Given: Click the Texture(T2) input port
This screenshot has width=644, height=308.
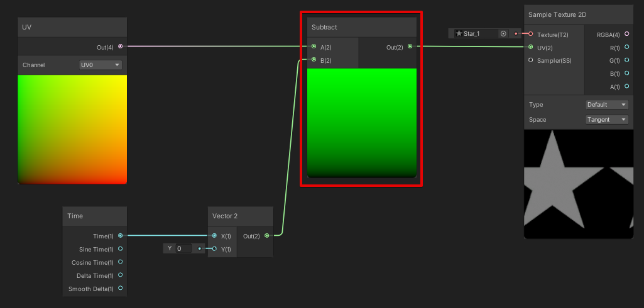Looking at the screenshot, I should [531, 34].
